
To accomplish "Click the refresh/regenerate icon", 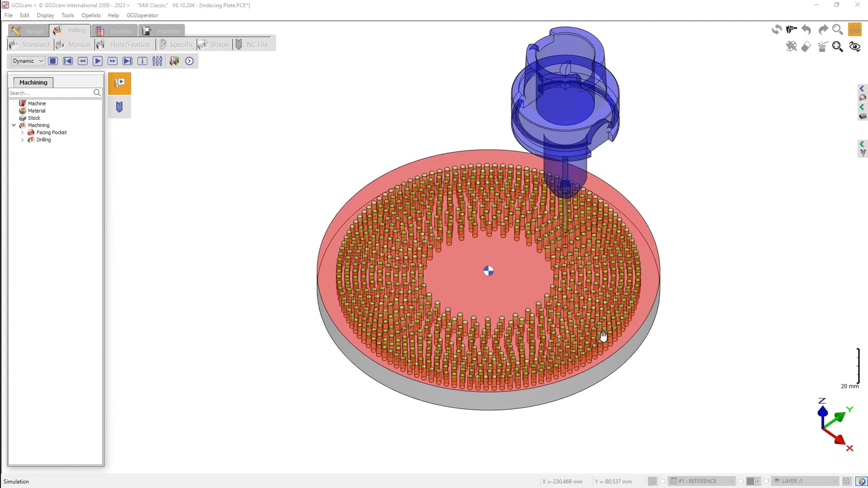I will pos(776,29).
